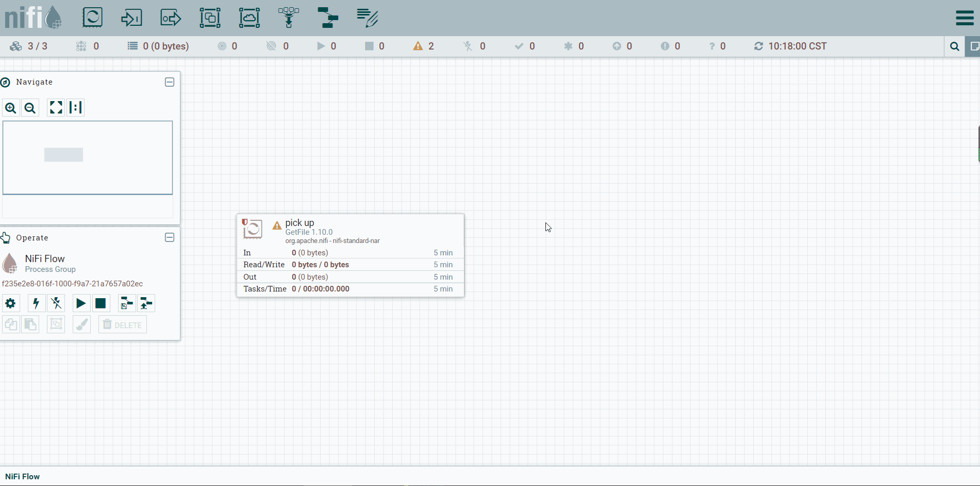
Task: Select the Label toolbar icon
Action: (367, 18)
